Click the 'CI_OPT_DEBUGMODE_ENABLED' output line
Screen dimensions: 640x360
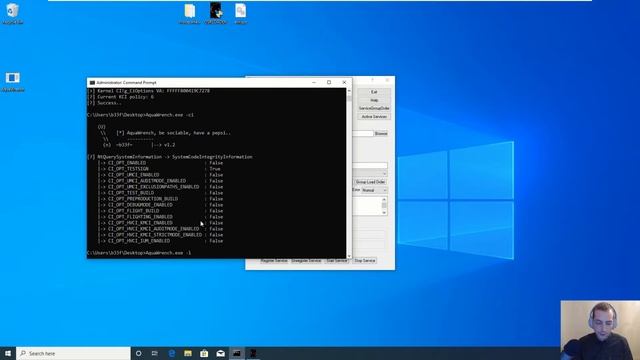click(160, 205)
